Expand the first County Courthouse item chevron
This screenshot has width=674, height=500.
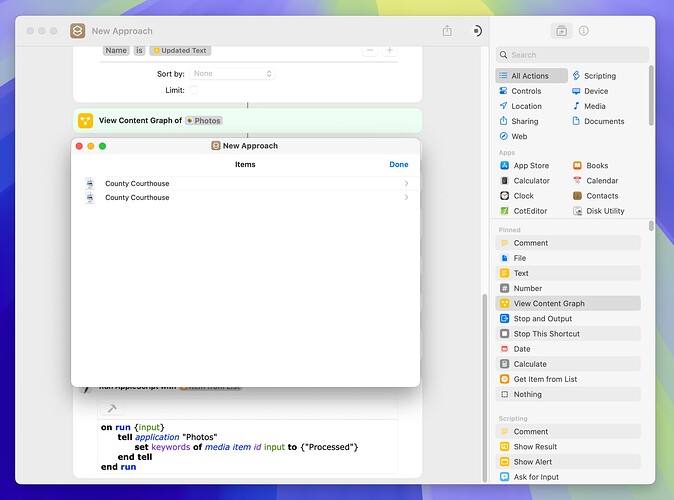406,183
